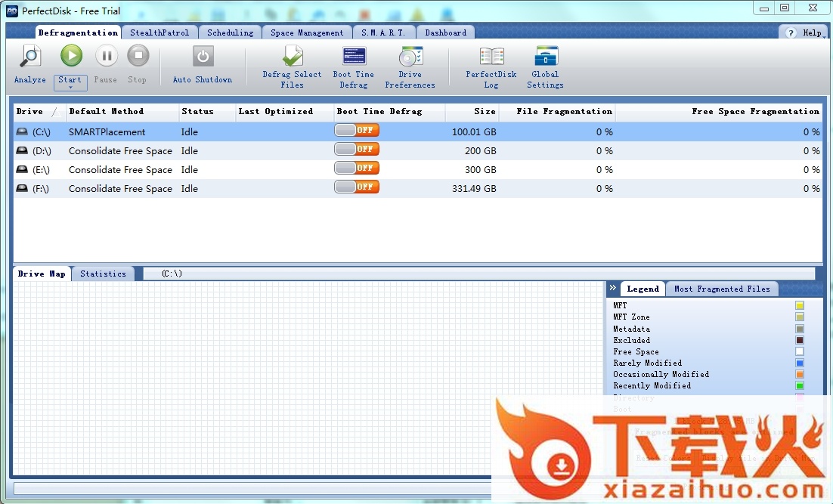Image resolution: width=833 pixels, height=504 pixels.
Task: Click the MFT Zone color swatch
Action: 800,317
